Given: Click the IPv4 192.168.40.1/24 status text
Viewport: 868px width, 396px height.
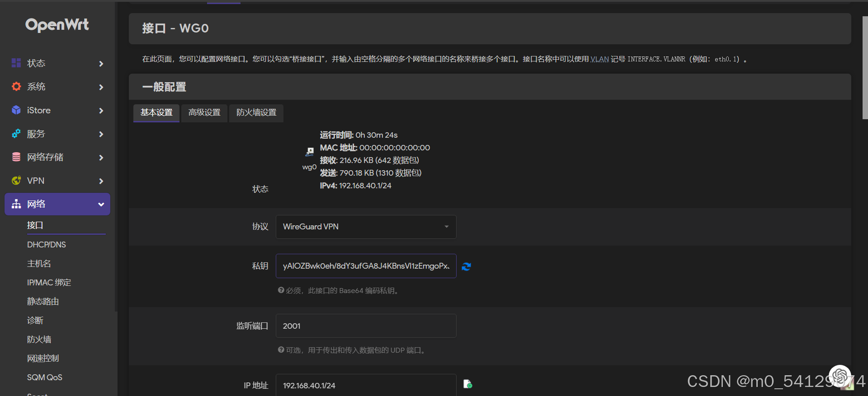Looking at the screenshot, I should coord(355,186).
